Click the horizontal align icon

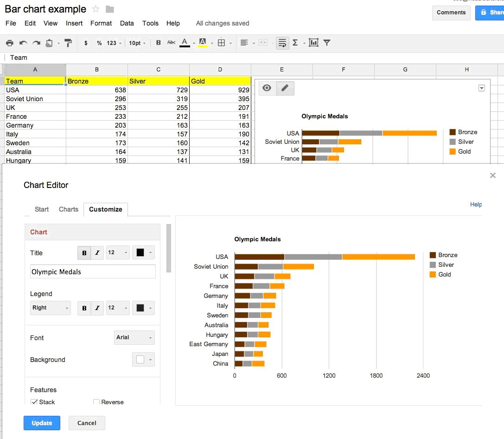point(244,43)
